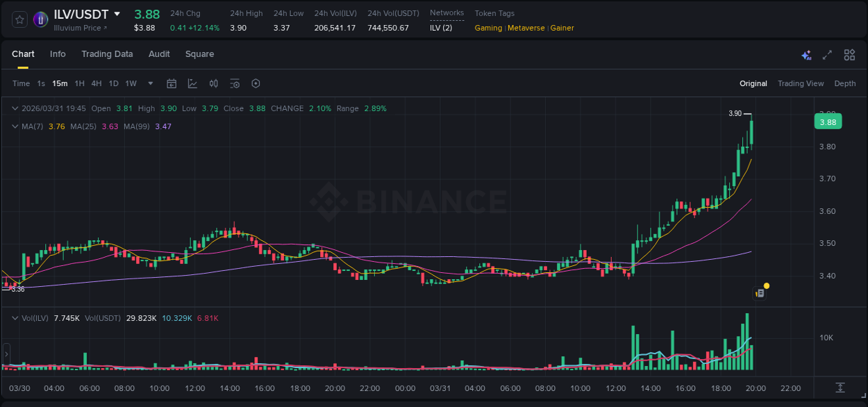Open the date range calendar icon
The height and width of the screenshot is (407, 868).
[172, 83]
